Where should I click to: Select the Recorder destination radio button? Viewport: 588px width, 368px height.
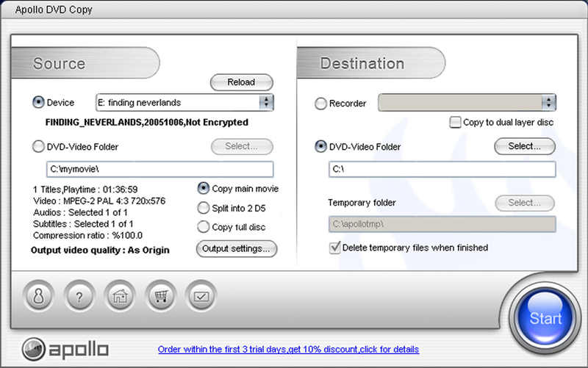[x=320, y=104]
